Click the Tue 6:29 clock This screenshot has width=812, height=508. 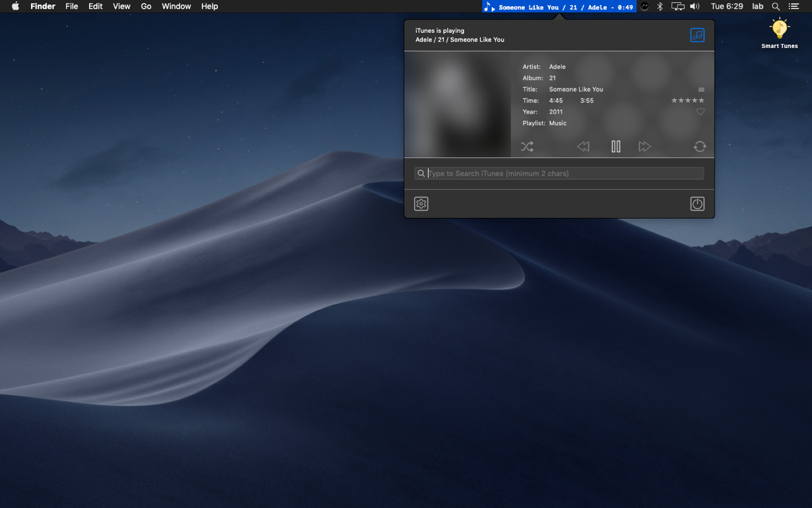click(727, 6)
